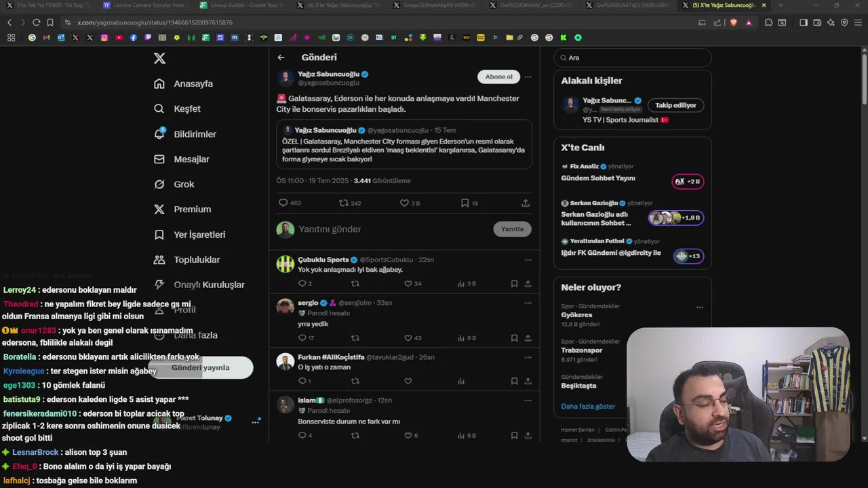The image size is (868, 488).
Task: Join Serkan Gazioğlu's live Sohbet
Action: click(x=676, y=218)
